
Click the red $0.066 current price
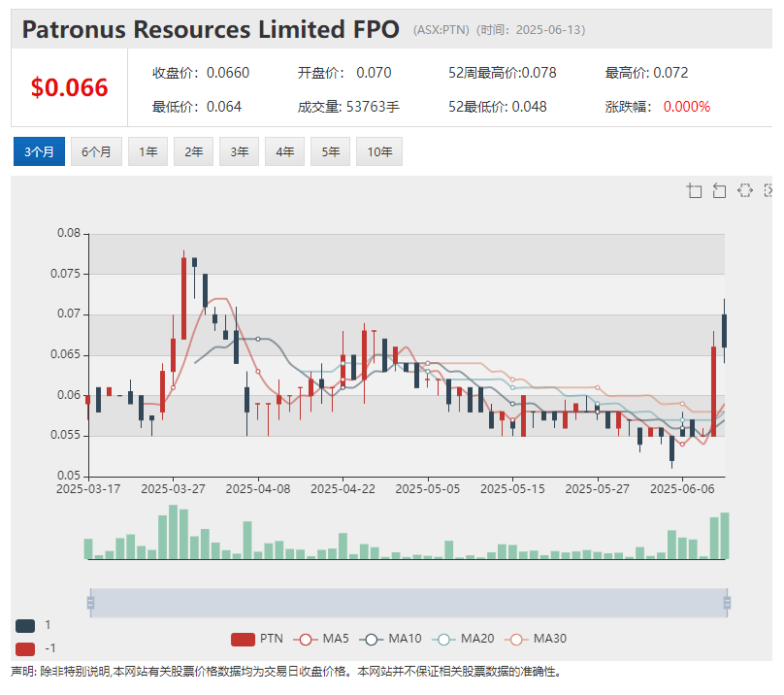[x=70, y=87]
